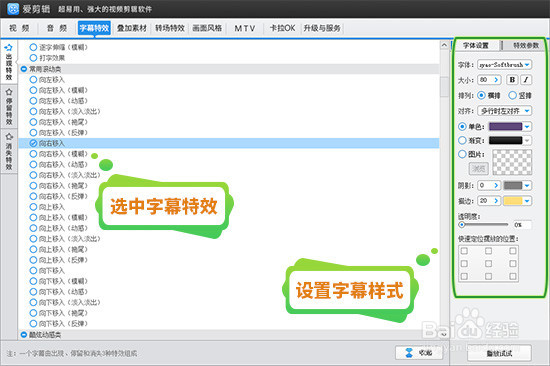550x366 pixels.
Task: Open the 转场特效 tab
Action: pos(170,28)
